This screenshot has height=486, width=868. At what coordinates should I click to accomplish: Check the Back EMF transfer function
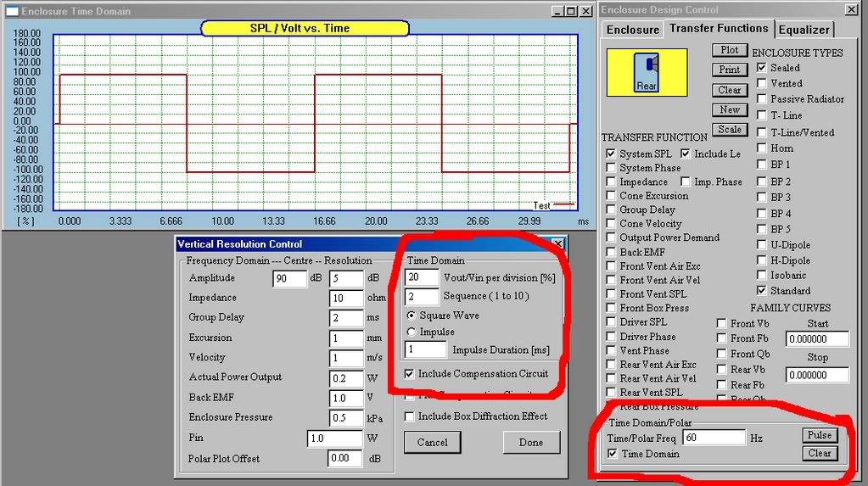[x=611, y=252]
